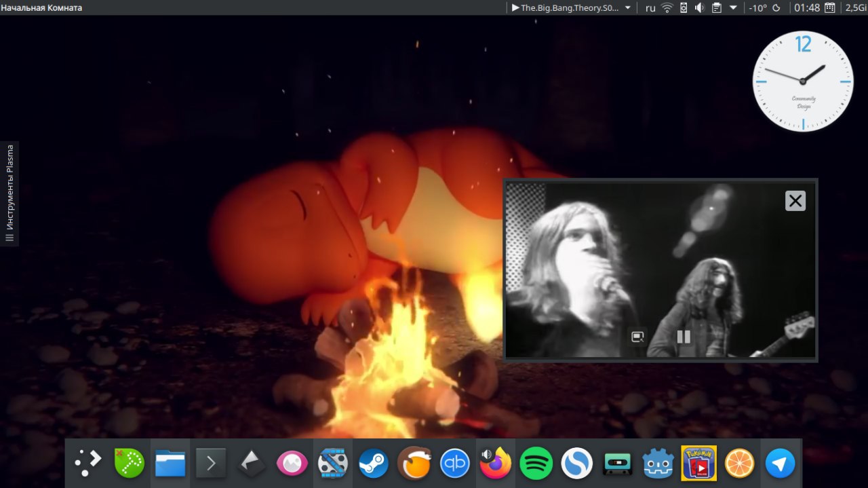Viewport: 868px width, 488px height.
Task: Expand the hidden system tray icons arrow
Action: [x=733, y=7]
